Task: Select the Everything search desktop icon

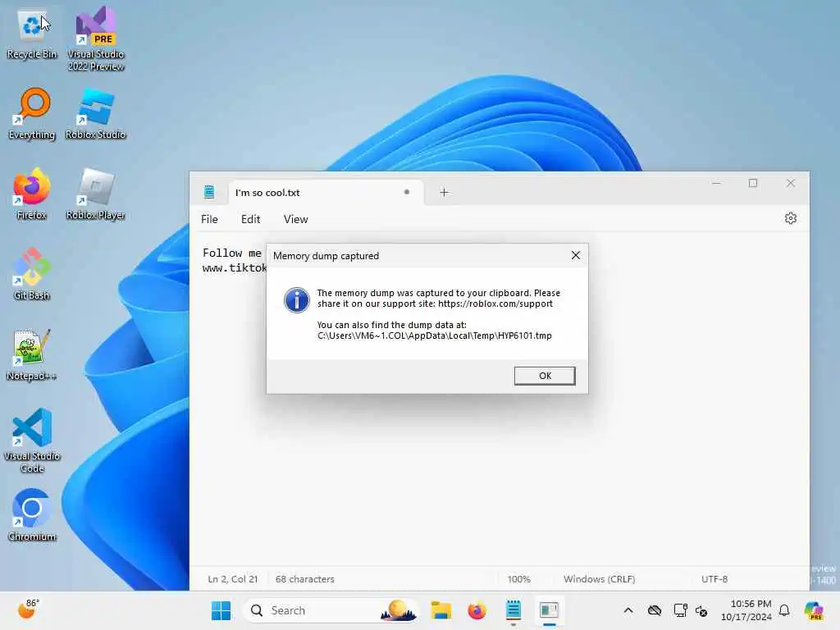Action: (x=32, y=113)
